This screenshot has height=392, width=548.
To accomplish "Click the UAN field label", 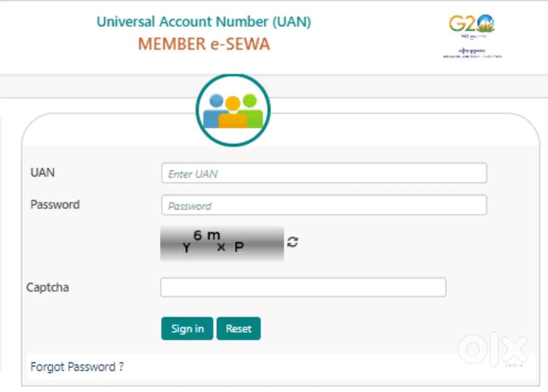I will (42, 172).
